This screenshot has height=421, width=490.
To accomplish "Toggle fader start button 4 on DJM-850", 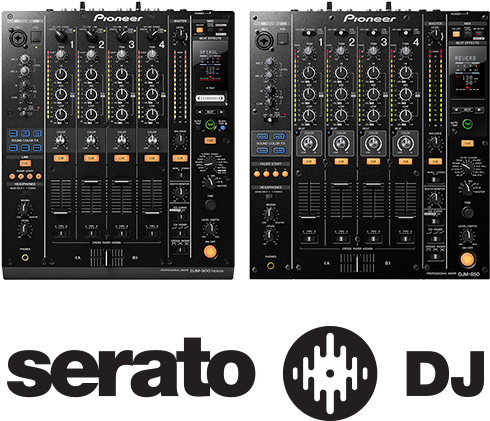I will coord(285,174).
